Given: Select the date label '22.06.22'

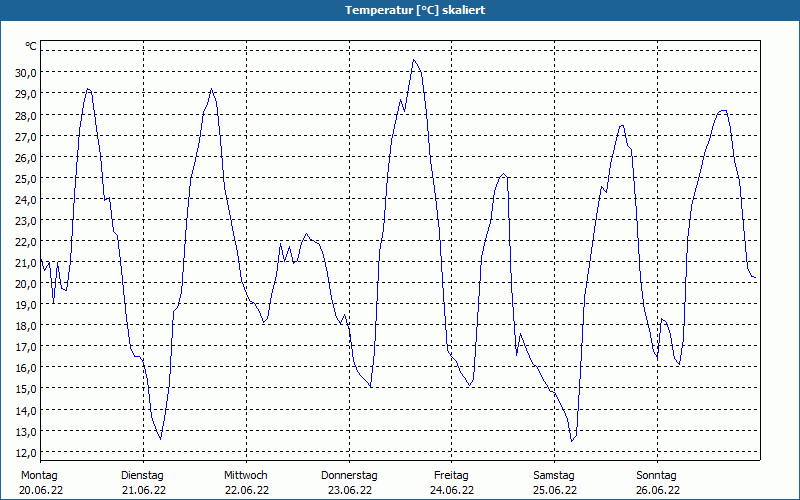Looking at the screenshot, I should (247, 490).
